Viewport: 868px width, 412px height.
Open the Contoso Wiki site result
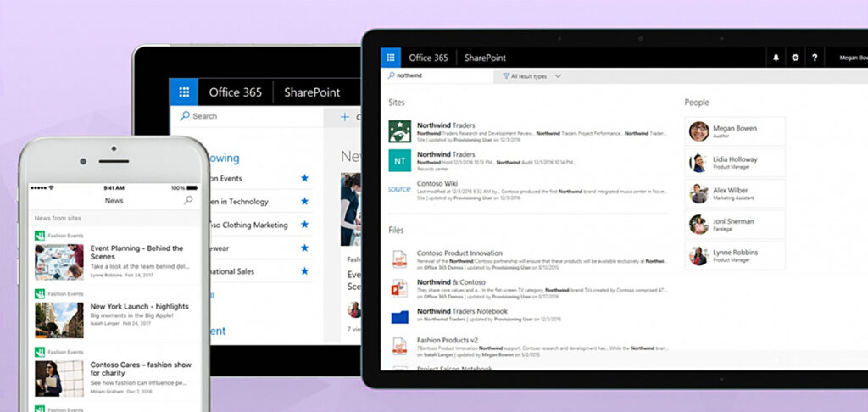pyautogui.click(x=437, y=183)
